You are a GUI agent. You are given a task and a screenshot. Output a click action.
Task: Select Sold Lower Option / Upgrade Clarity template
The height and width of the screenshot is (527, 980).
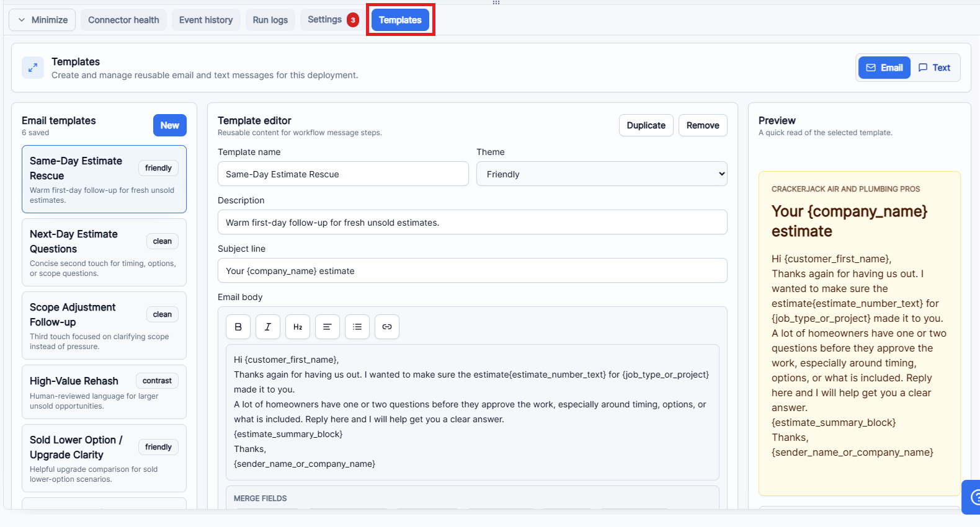[x=104, y=458]
